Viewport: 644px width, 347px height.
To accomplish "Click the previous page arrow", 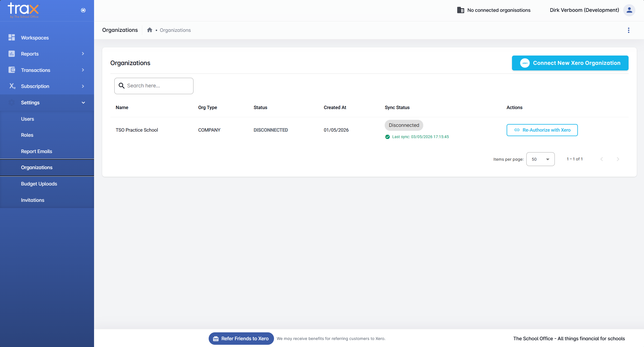I will pyautogui.click(x=602, y=159).
